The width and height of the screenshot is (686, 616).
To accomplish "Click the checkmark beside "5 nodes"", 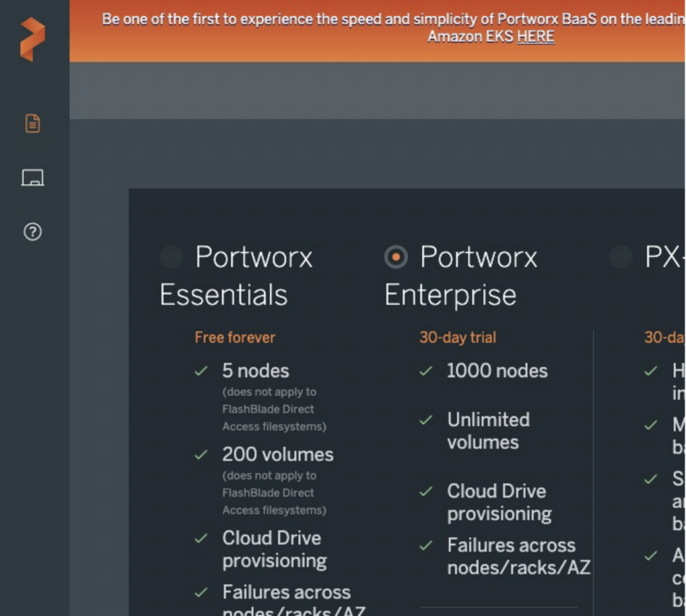I will [200, 371].
